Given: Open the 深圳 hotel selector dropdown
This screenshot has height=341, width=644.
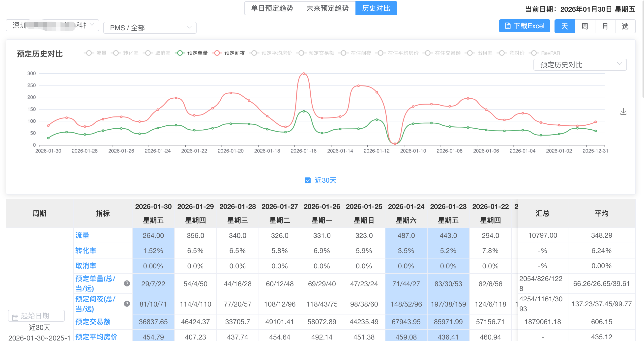Looking at the screenshot, I should click(52, 25).
